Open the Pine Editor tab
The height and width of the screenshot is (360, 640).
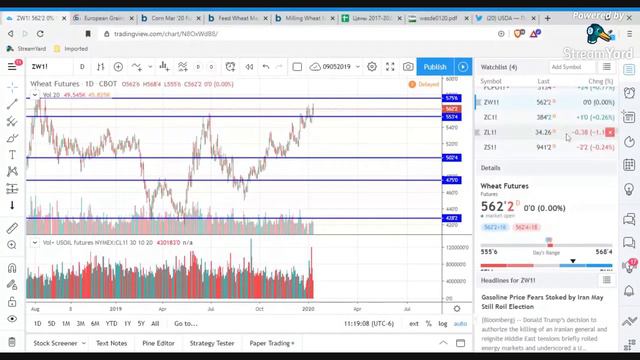(158, 343)
